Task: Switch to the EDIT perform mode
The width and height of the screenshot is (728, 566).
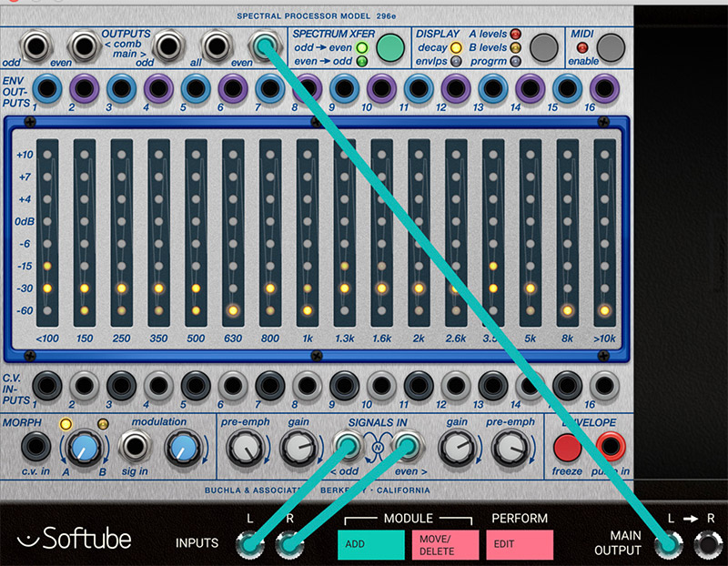Action: pyautogui.click(x=519, y=544)
